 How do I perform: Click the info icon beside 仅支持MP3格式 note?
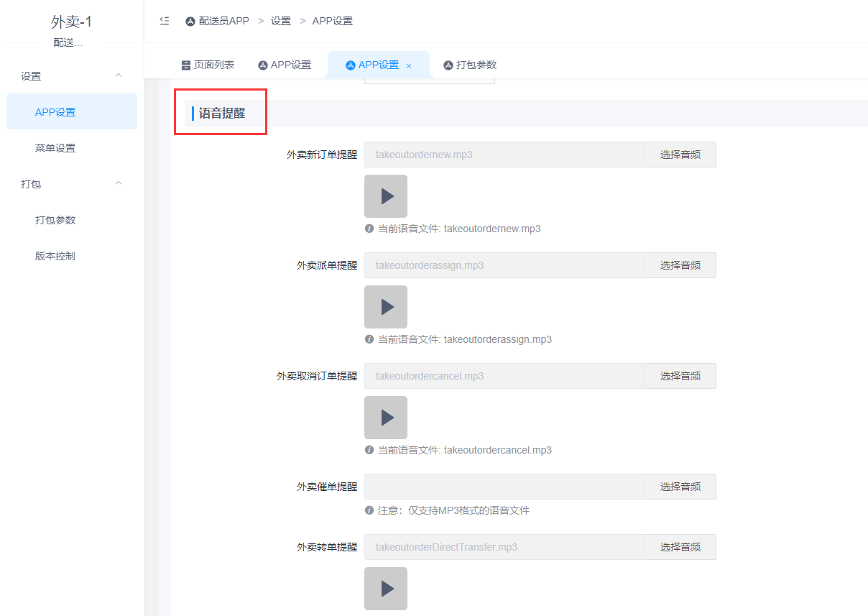[369, 510]
